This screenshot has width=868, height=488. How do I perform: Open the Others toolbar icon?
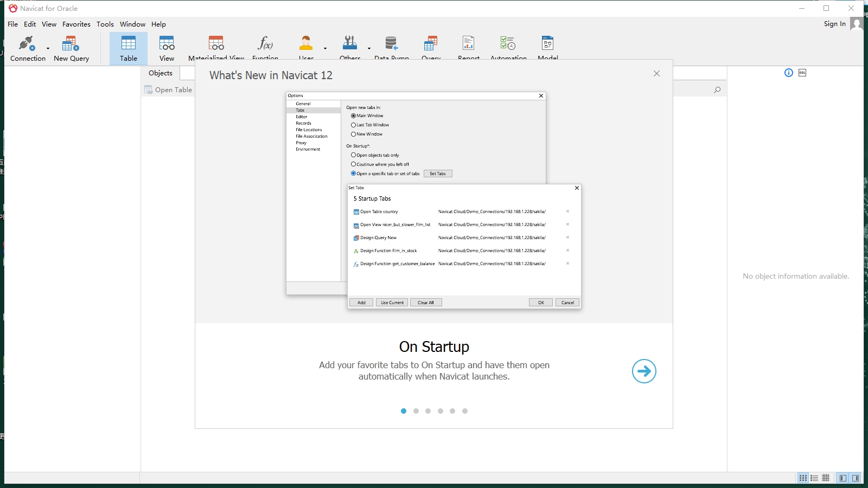click(350, 48)
